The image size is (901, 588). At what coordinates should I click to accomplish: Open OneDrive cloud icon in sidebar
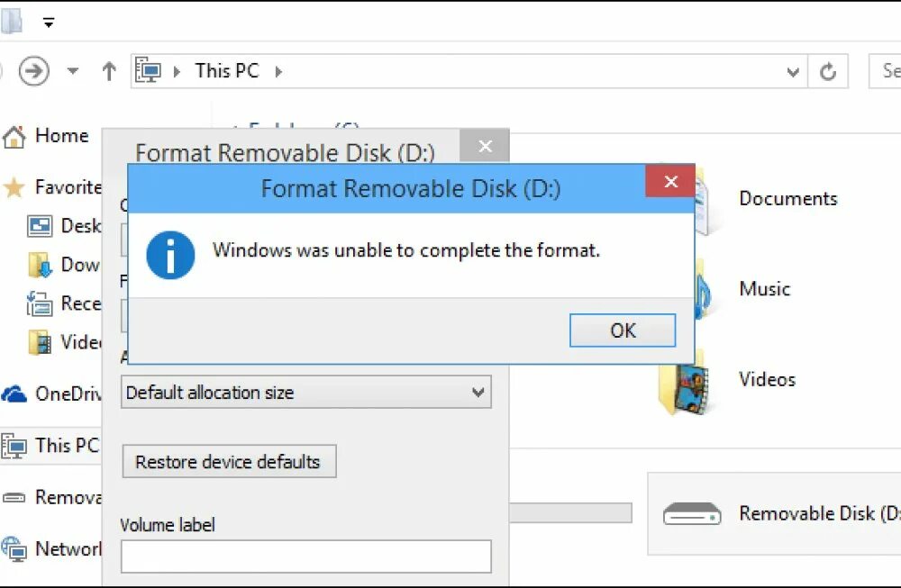pyautogui.click(x=14, y=394)
